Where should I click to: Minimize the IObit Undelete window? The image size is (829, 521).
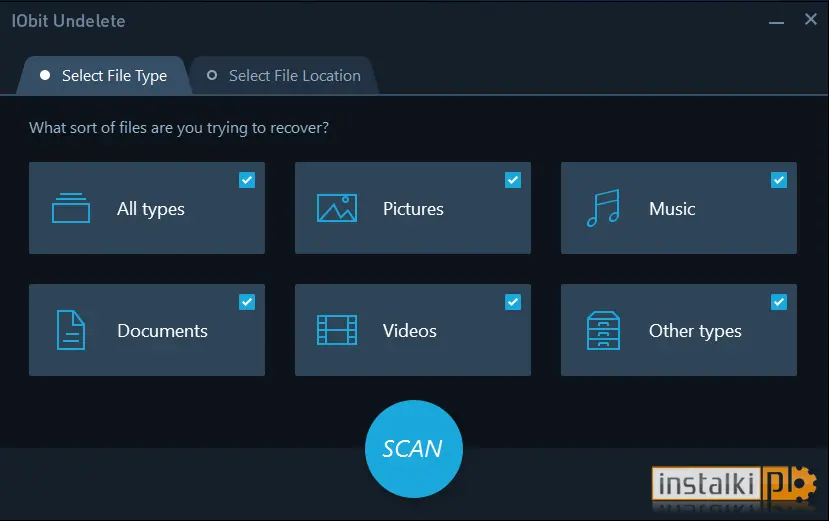coord(776,22)
